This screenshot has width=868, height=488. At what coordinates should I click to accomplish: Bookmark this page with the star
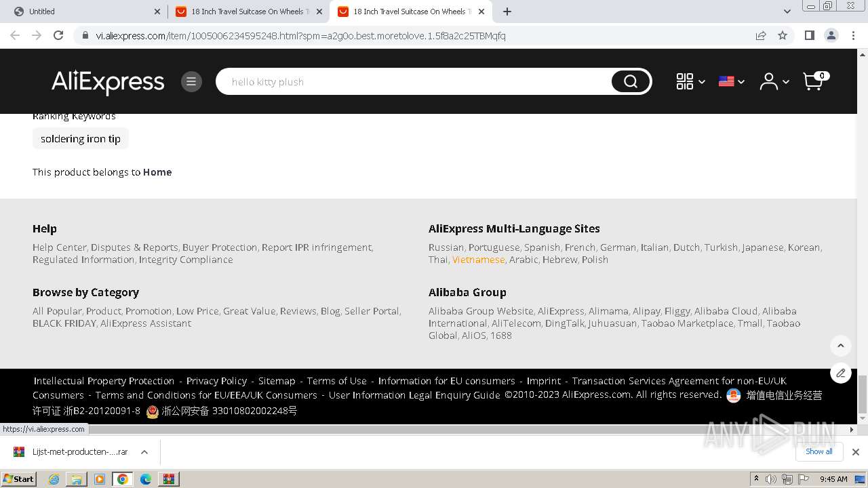(x=783, y=35)
